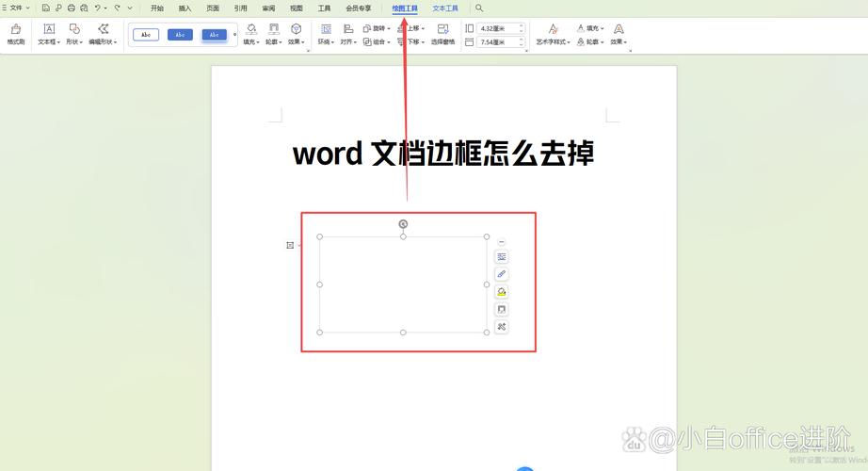This screenshot has width=868, height=471.
Task: Switch to the 审阅 Review tab
Action: tap(268, 8)
